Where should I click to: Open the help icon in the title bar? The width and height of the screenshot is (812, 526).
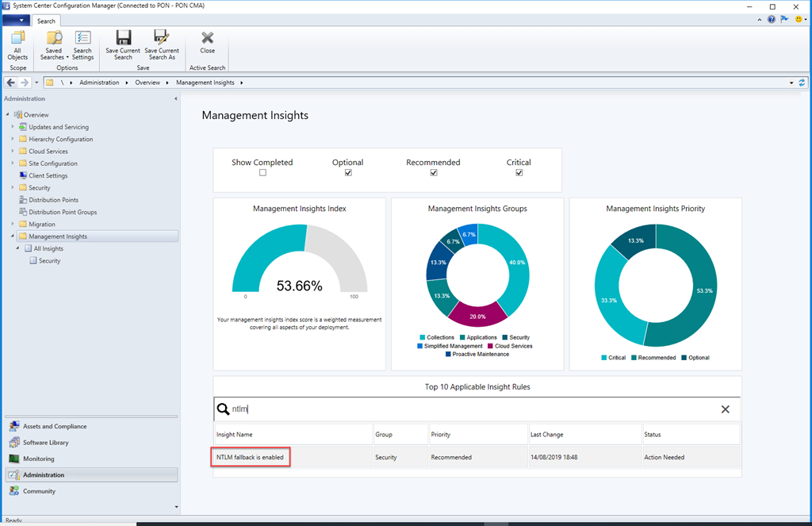(x=771, y=20)
